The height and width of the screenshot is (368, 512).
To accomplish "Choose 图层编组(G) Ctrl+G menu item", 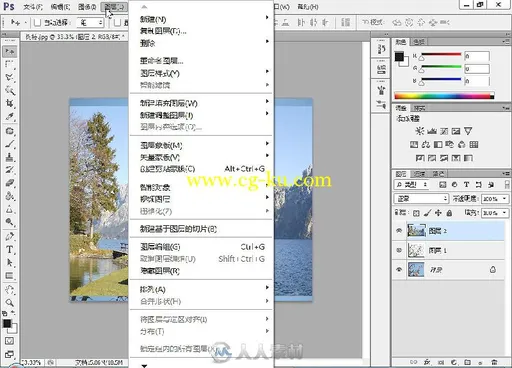I will coord(202,247).
